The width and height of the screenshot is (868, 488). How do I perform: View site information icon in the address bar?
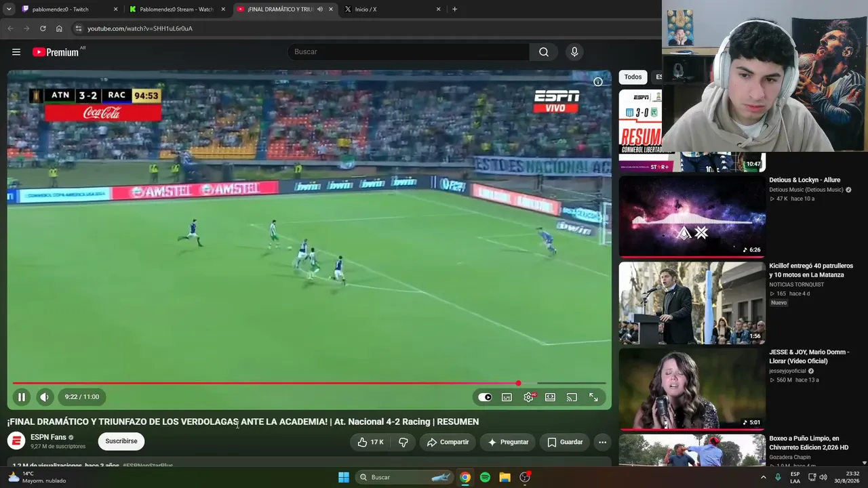coord(79,28)
